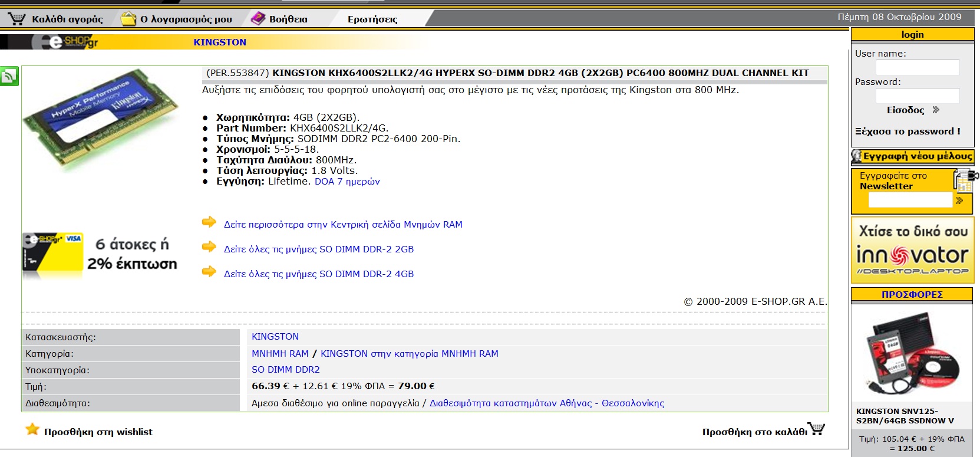Click Προσθήκη στη wishlist link
The image size is (980, 457).
point(98,432)
